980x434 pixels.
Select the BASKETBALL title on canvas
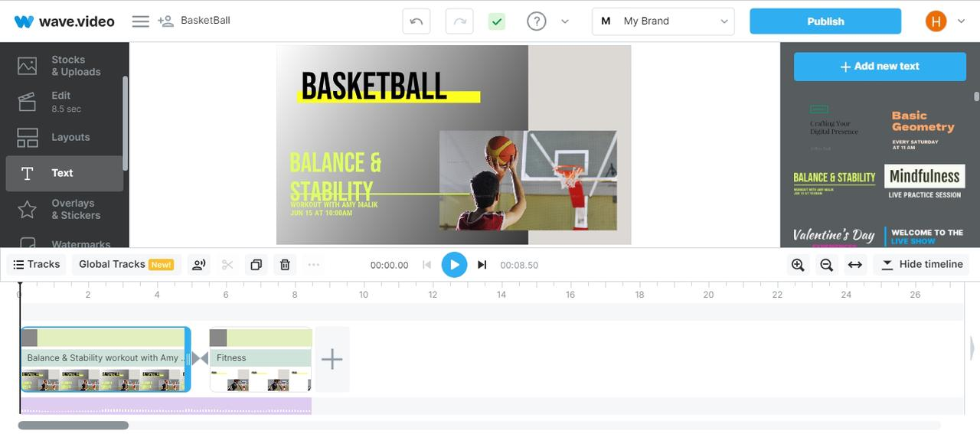[x=374, y=86]
